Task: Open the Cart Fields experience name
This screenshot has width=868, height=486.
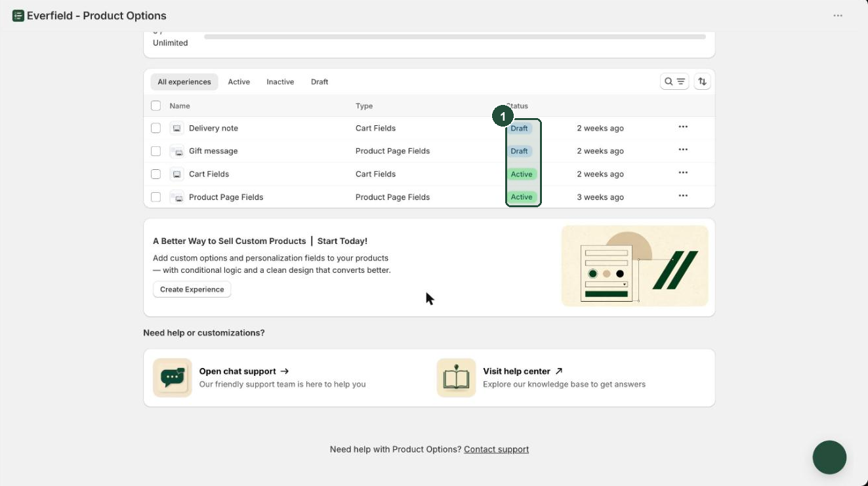Action: coord(209,174)
